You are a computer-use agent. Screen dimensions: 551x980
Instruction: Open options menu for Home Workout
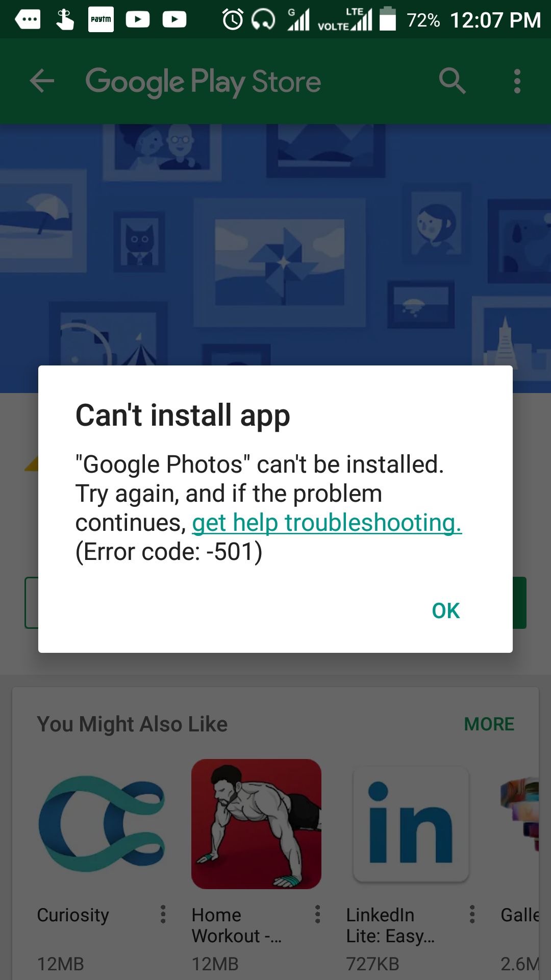point(317,914)
